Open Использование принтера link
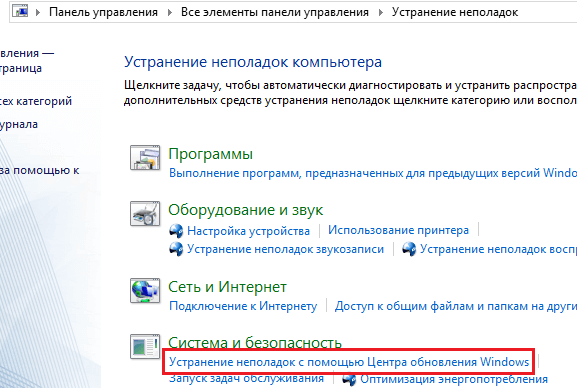The height and width of the screenshot is (388, 577). coord(398,230)
